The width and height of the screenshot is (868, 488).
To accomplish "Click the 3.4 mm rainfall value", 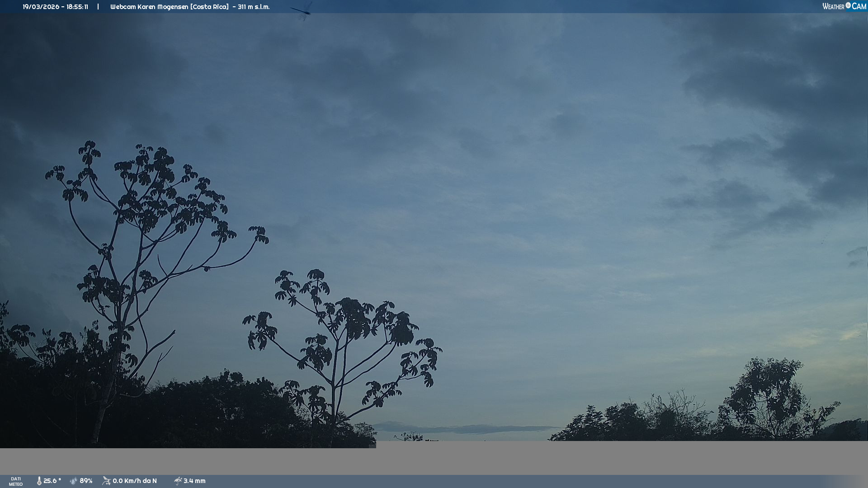I will pyautogui.click(x=194, y=481).
